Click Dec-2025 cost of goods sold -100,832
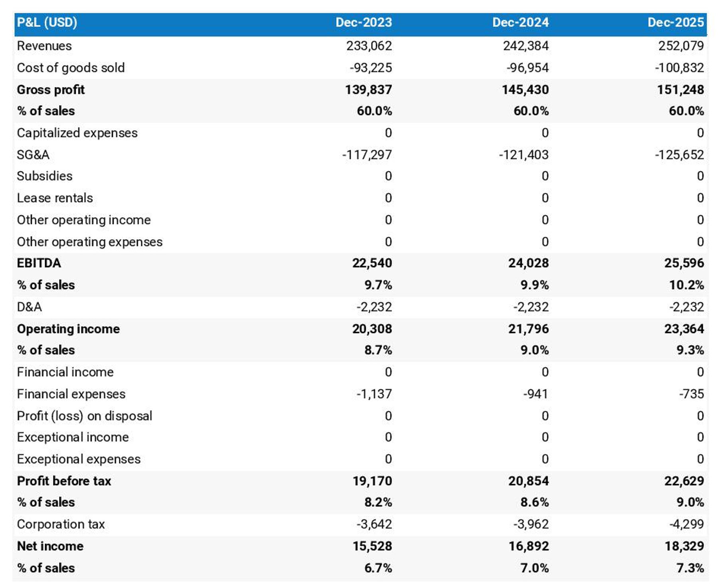Viewport: 718px width, 588px height. [679, 68]
